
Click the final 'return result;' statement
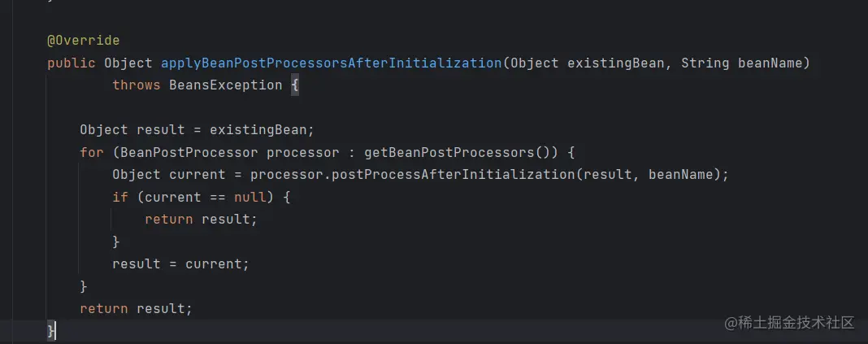click(137, 308)
